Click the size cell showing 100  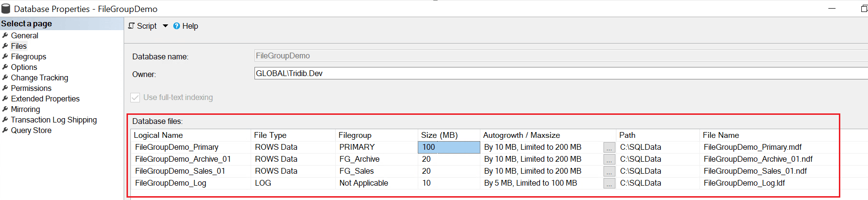tap(449, 147)
